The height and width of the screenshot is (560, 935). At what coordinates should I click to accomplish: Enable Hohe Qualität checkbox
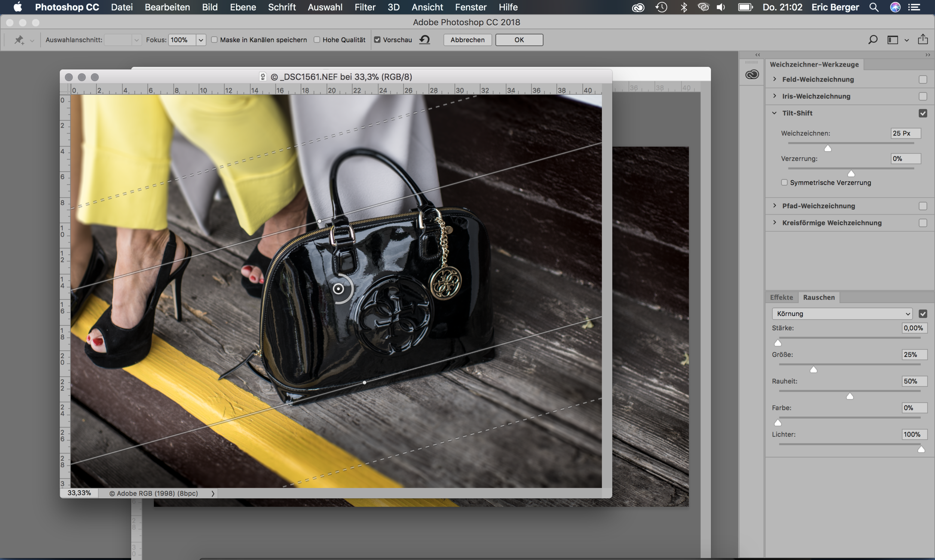(317, 40)
